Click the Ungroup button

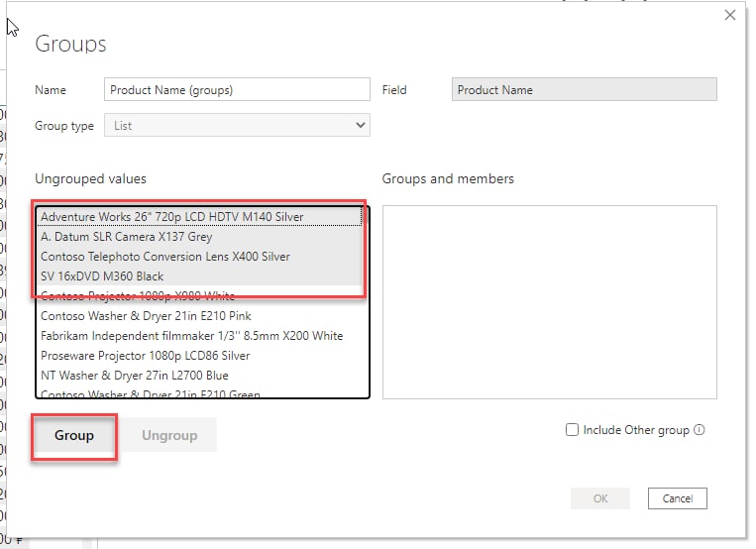point(169,436)
